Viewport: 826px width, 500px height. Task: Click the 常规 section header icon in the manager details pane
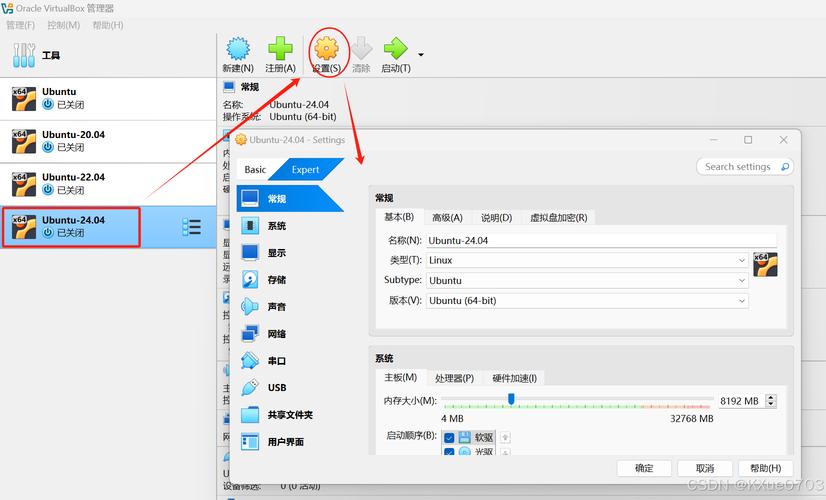coord(229,87)
